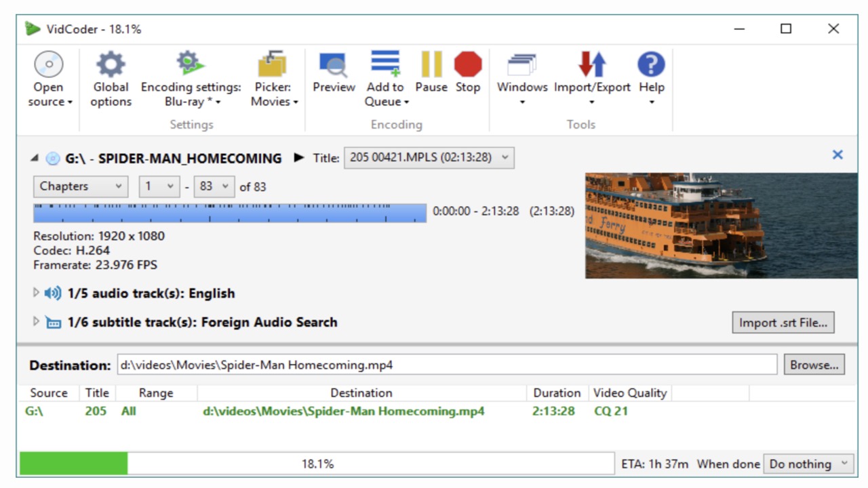868x488 pixels.
Task: Expand the 1/6 subtitle tracks section
Action: [37, 321]
